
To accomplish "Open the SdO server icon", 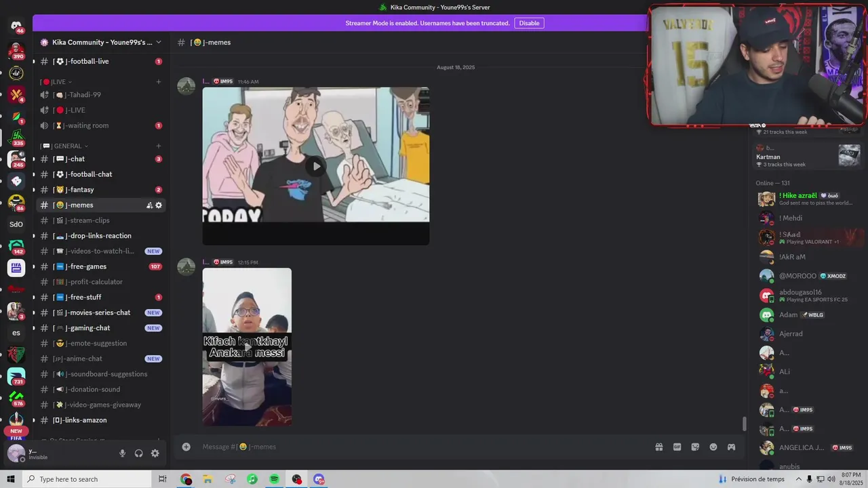I will (x=16, y=224).
